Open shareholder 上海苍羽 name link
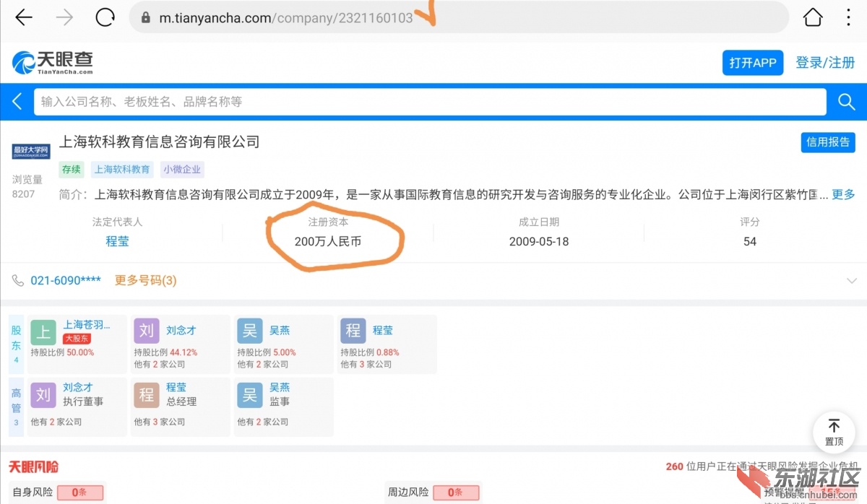The height and width of the screenshot is (504, 867). (87, 325)
